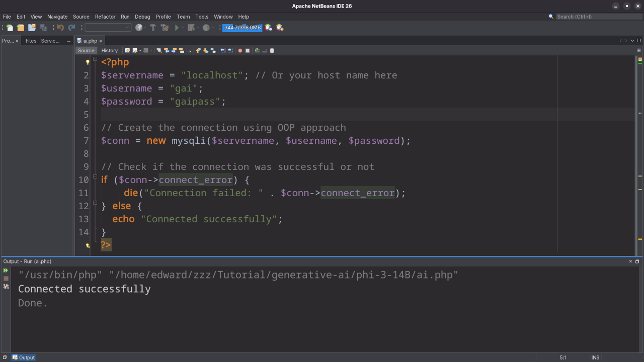
Task: Open the File menu
Action: click(x=7, y=17)
